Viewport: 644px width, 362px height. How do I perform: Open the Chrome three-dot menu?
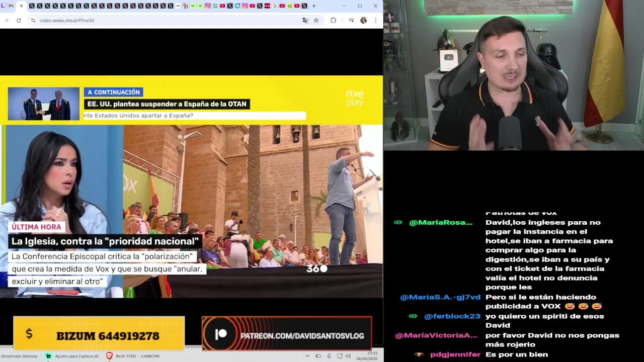point(375,20)
